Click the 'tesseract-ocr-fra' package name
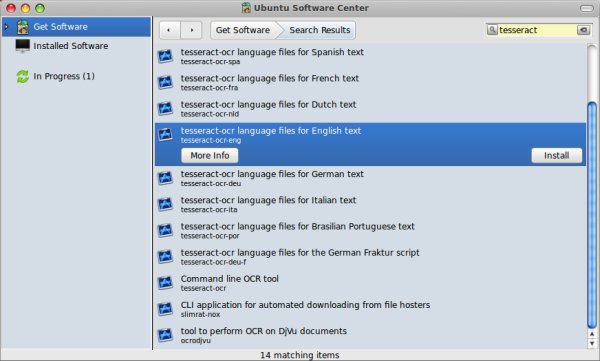 click(209, 88)
